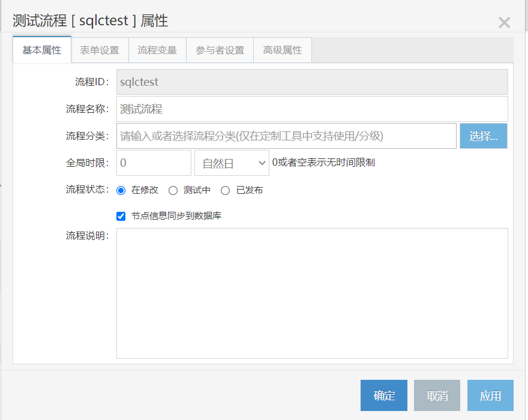Switch to the 表单设置 tab
528x420 pixels.
click(100, 50)
